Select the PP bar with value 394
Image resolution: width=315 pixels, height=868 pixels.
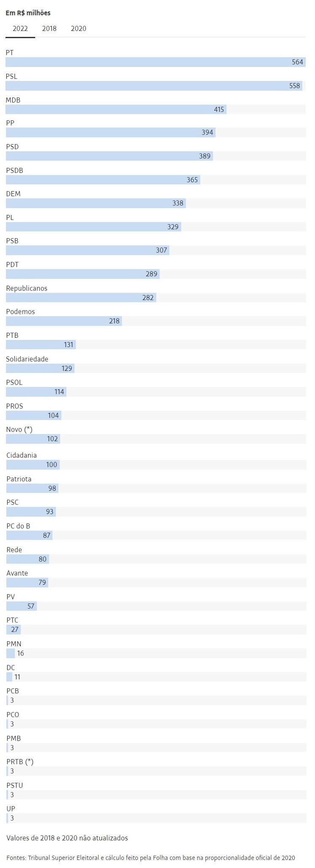[111, 132]
